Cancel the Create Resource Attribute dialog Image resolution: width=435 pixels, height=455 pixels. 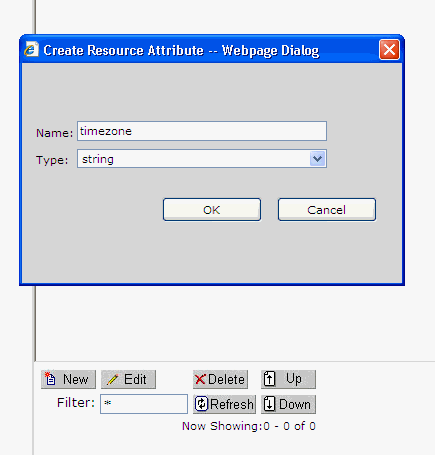[x=327, y=210]
